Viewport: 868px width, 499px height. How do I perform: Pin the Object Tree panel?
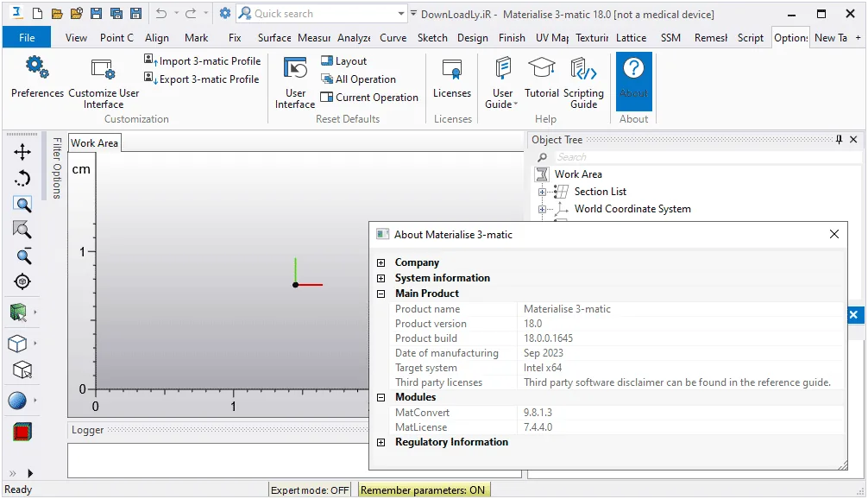point(839,140)
